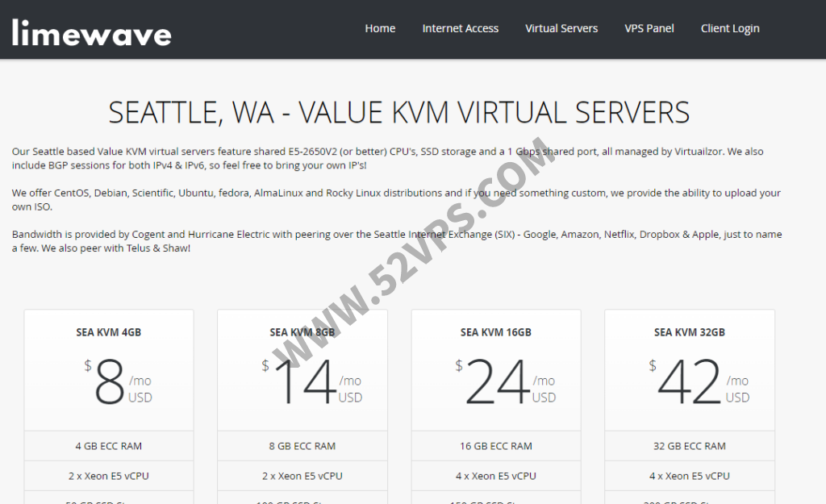Viewport: 826px width, 504px height.
Task: Click the $24 per month price
Action: click(506, 381)
